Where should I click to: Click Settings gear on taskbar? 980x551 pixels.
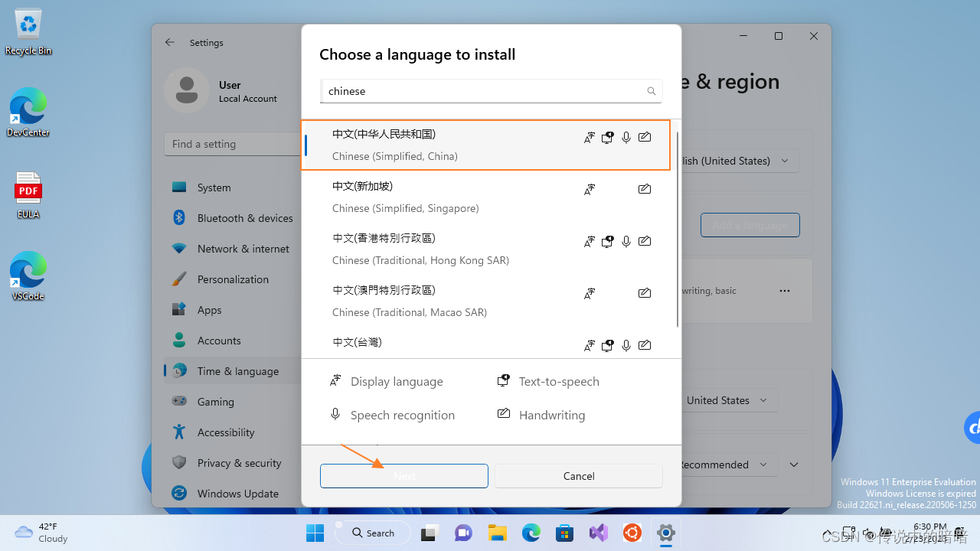[x=666, y=533]
